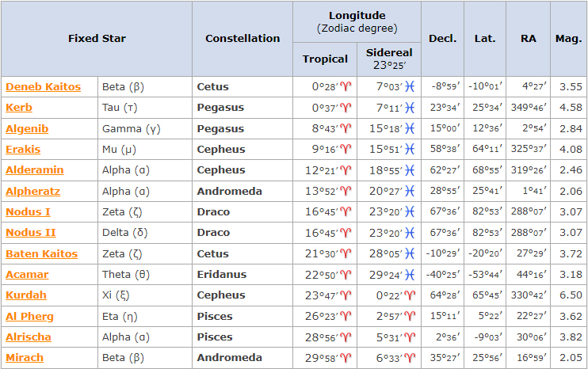Click the Constellation column header

tap(242, 38)
